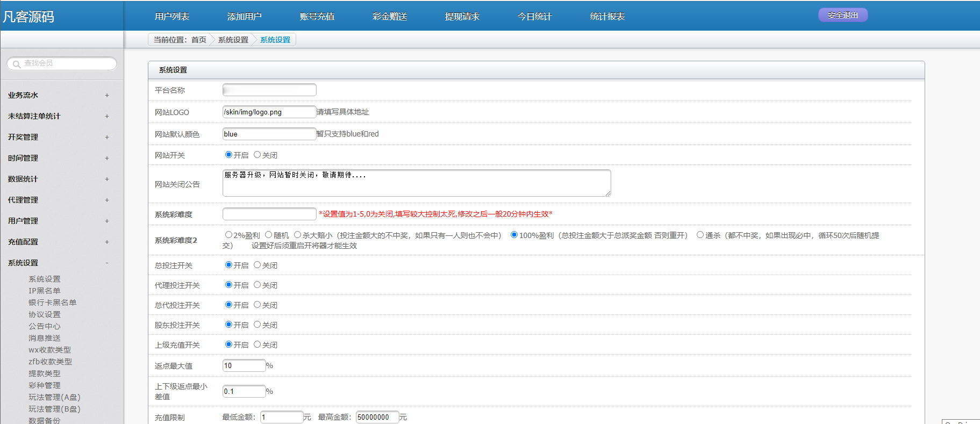Go to 账号充值 in the top navigation
Screen dimensions: 980x424
(317, 17)
